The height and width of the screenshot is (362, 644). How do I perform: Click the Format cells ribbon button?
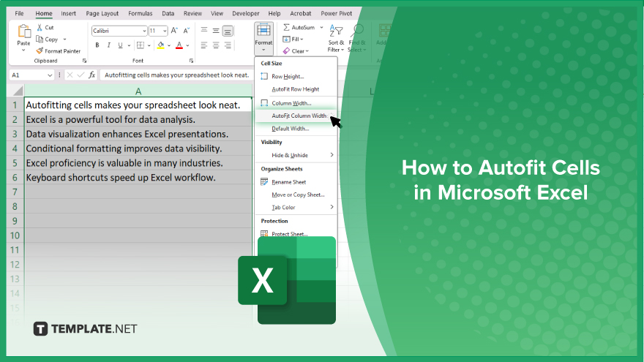pyautogui.click(x=263, y=39)
